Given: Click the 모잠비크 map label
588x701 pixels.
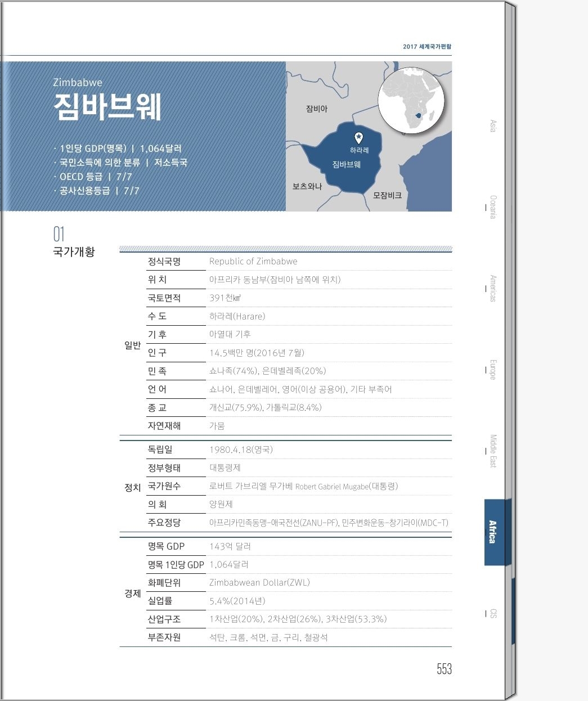Looking at the screenshot, I should tap(387, 195).
